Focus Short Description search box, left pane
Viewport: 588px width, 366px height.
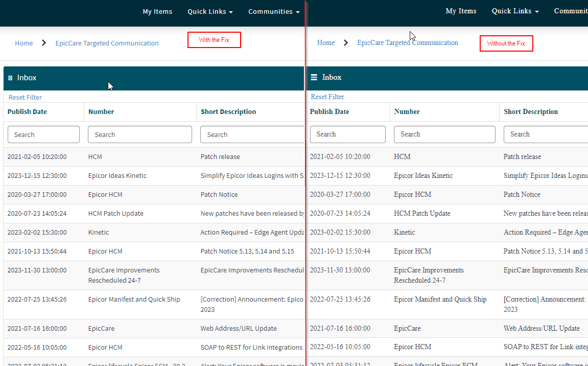[x=252, y=134]
